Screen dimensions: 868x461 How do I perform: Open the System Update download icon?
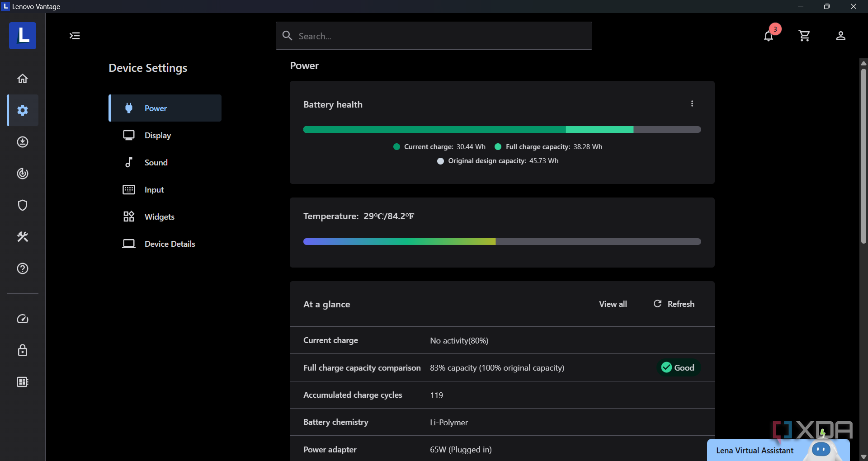pyautogui.click(x=23, y=142)
